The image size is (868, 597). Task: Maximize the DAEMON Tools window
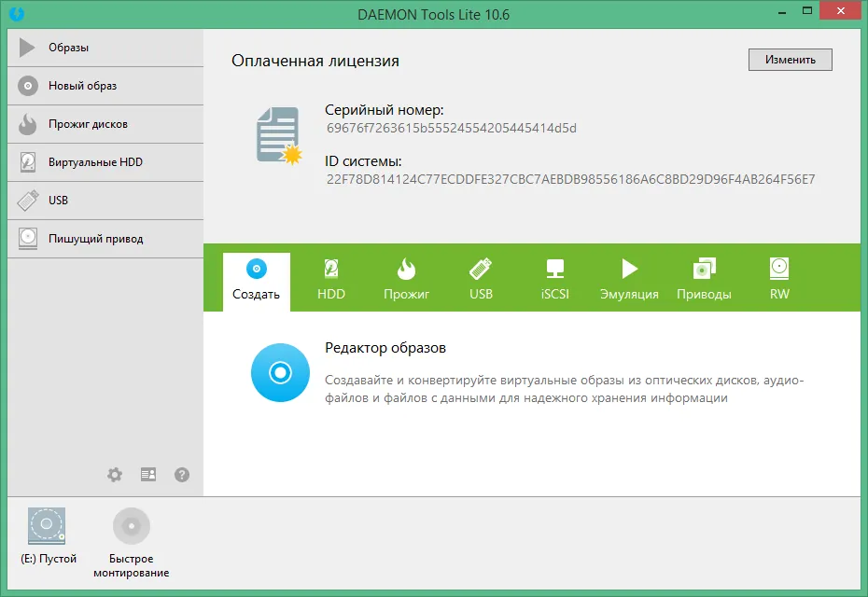(x=807, y=11)
